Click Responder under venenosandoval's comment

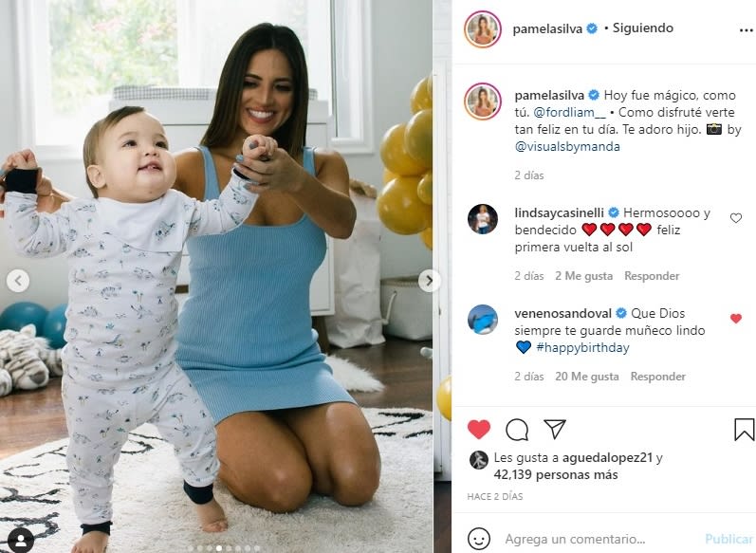point(657,376)
